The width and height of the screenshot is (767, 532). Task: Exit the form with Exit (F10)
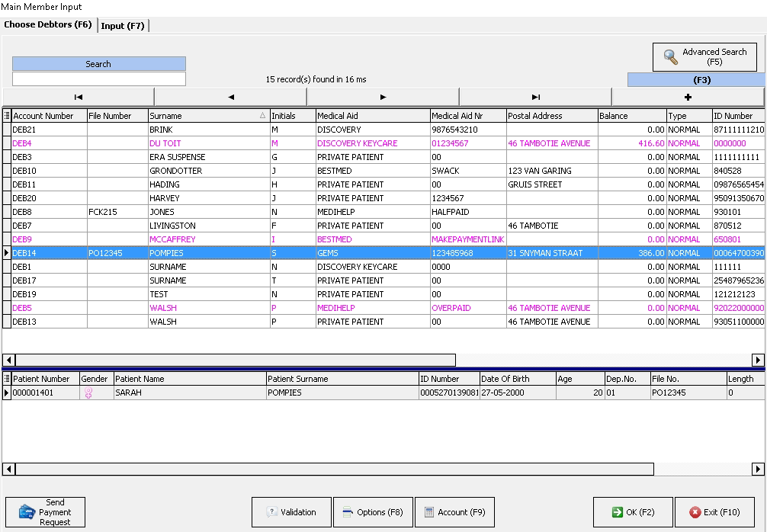point(714,512)
